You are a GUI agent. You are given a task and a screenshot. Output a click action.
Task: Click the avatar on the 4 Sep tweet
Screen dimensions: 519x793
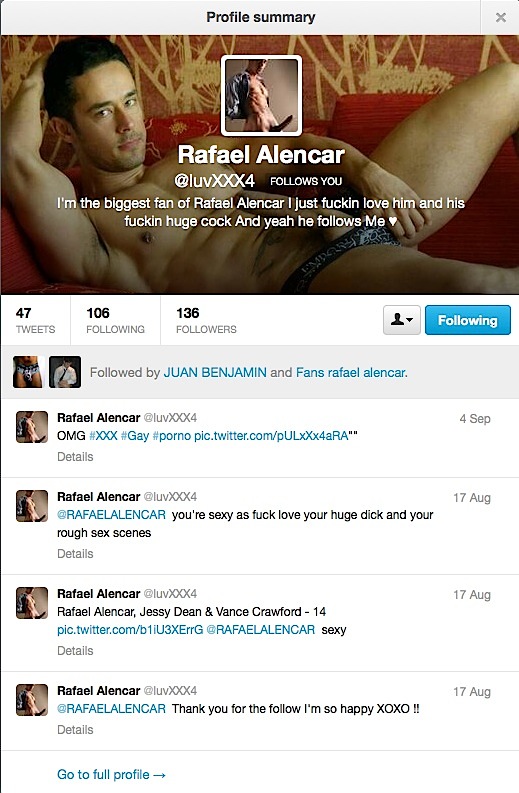32,427
